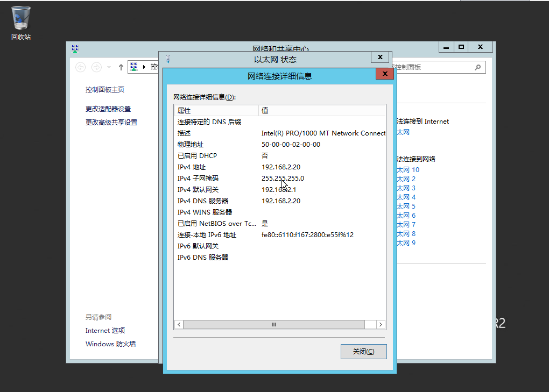The height and width of the screenshot is (392, 549).
Task: Click the right arrow of horizontal scrollbar
Action: click(x=381, y=325)
